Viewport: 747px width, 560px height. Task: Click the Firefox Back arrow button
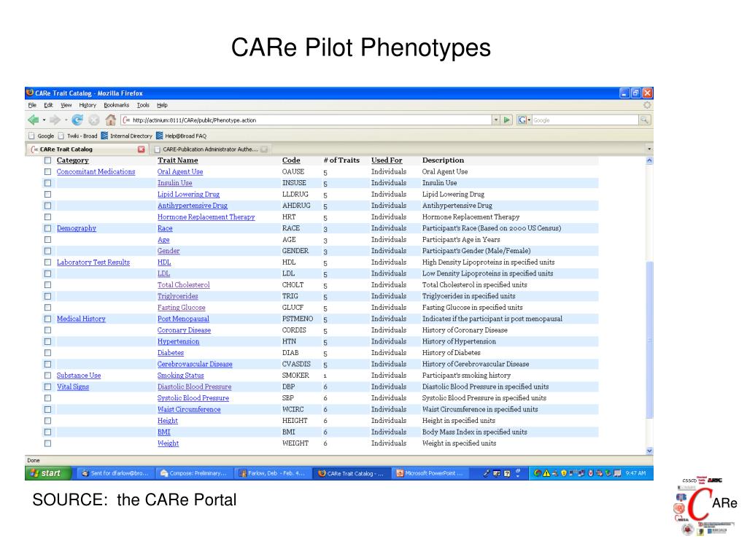[x=33, y=120]
